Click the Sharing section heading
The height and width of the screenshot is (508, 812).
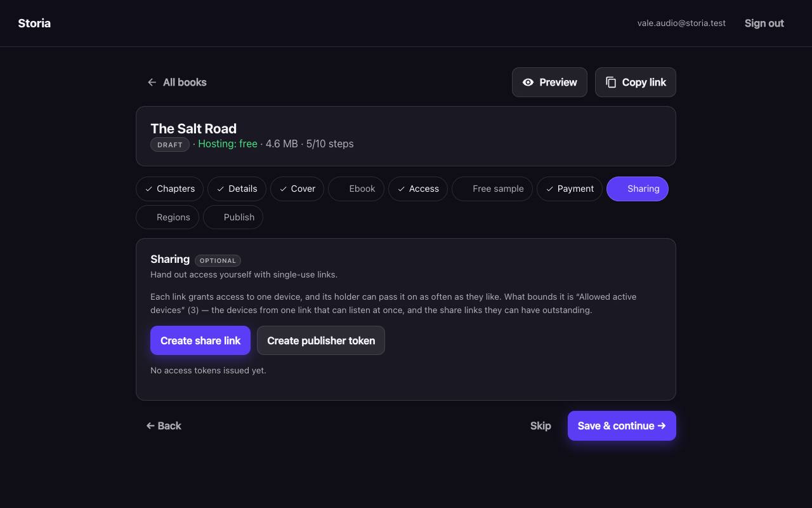click(x=170, y=259)
